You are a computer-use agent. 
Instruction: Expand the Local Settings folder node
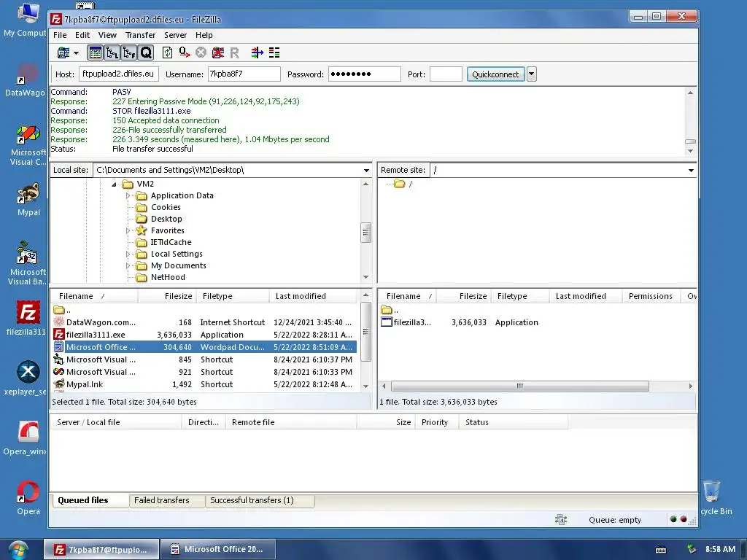pos(128,254)
